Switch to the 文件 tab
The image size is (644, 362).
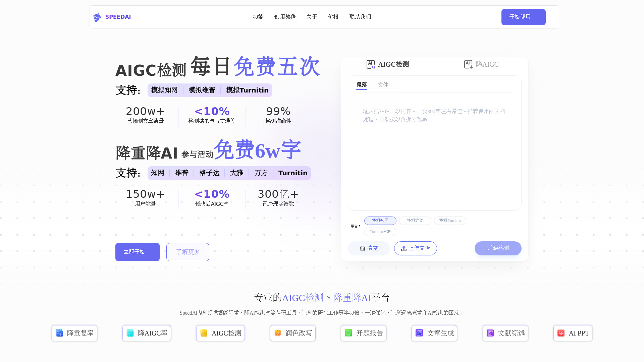click(383, 85)
